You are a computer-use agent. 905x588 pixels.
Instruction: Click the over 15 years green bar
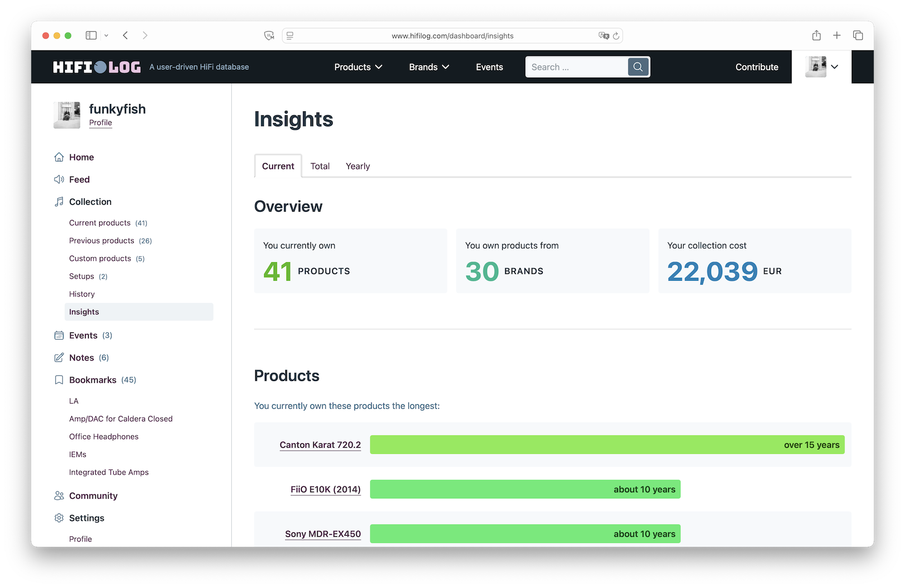(x=607, y=445)
